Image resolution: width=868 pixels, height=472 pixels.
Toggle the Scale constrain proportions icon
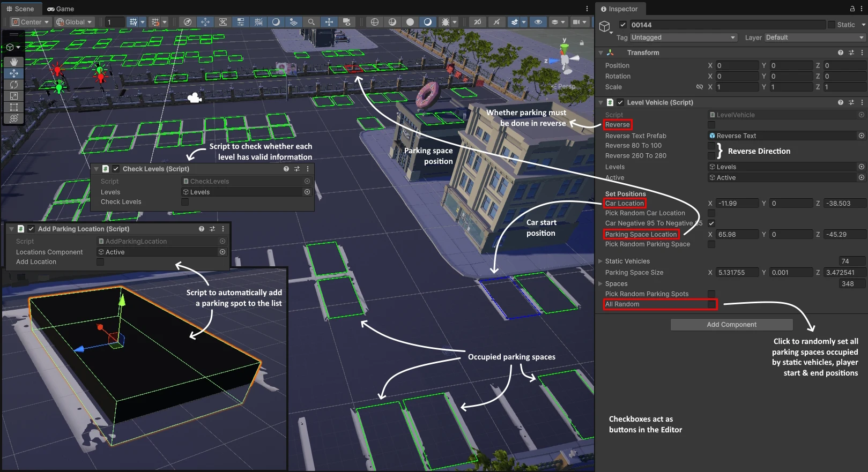point(700,87)
